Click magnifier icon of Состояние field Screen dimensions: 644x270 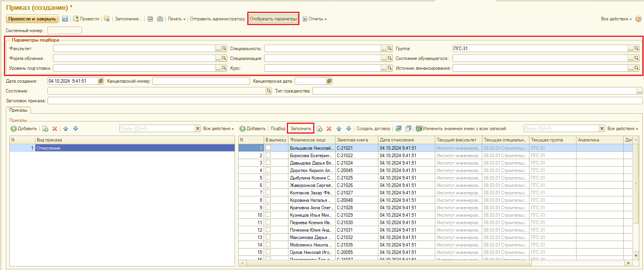(x=269, y=91)
